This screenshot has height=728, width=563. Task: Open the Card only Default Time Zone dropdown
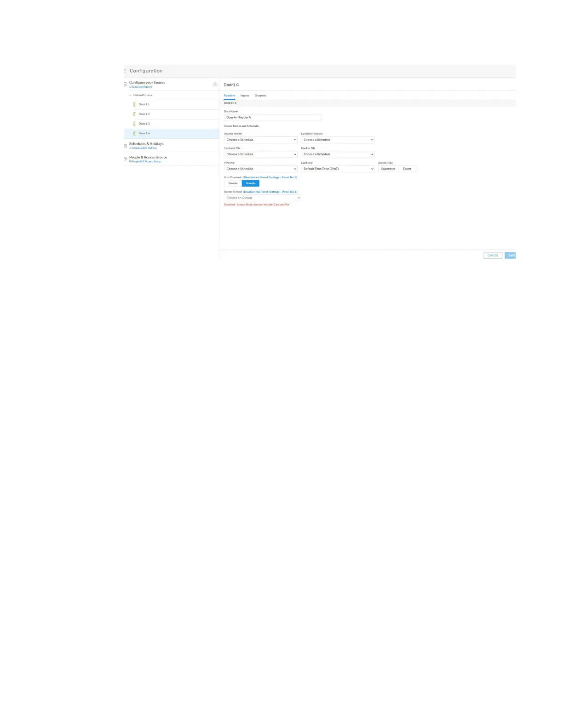click(338, 169)
